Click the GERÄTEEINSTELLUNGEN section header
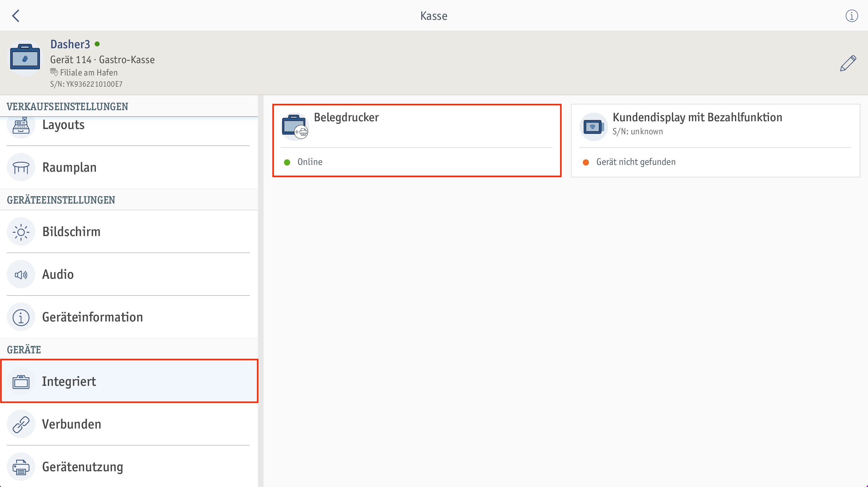This screenshot has height=487, width=868. click(x=61, y=200)
